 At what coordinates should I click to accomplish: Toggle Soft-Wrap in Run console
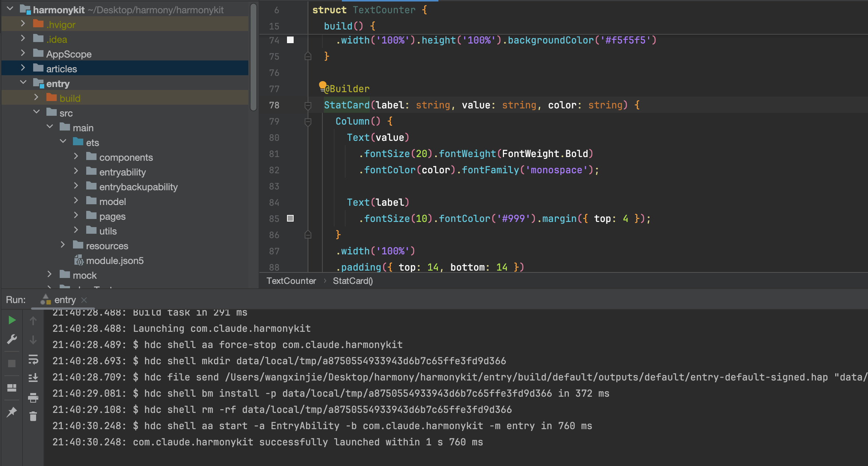[x=33, y=359]
